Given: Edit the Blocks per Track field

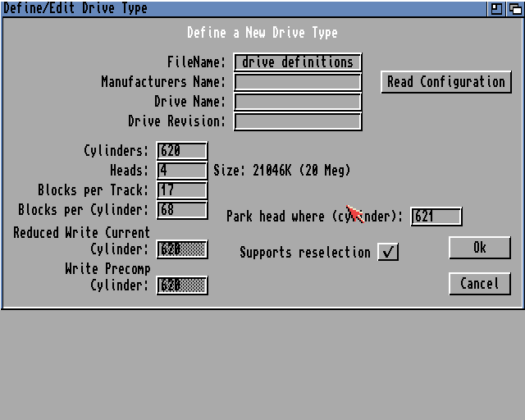Looking at the screenshot, I should click(182, 190).
